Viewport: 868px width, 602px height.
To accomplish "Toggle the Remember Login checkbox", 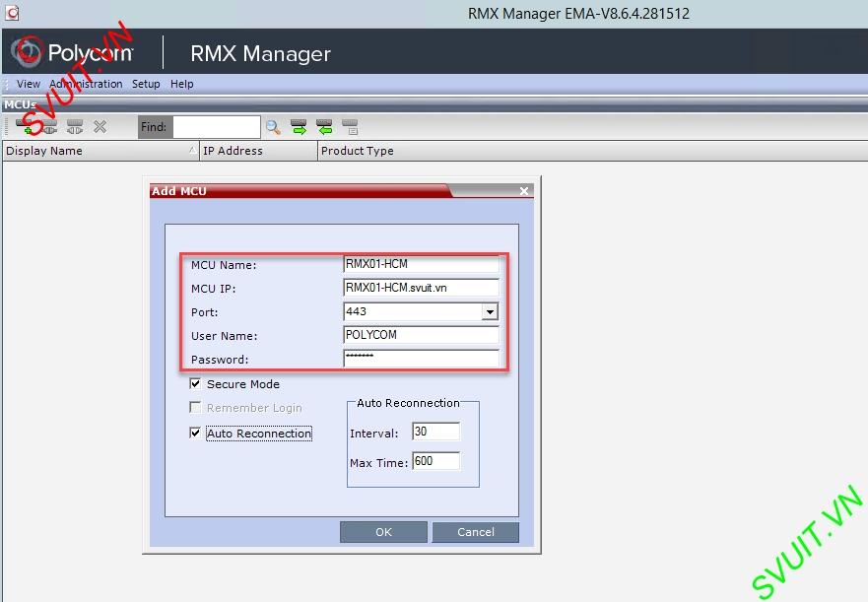I will tap(195, 408).
